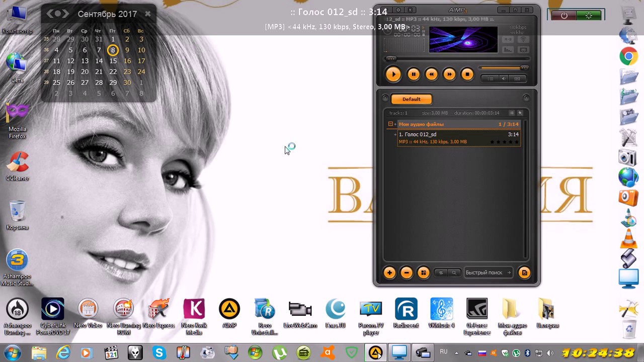644x362 pixels.
Task: Click the power button gadget
Action: pyautogui.click(x=564, y=15)
